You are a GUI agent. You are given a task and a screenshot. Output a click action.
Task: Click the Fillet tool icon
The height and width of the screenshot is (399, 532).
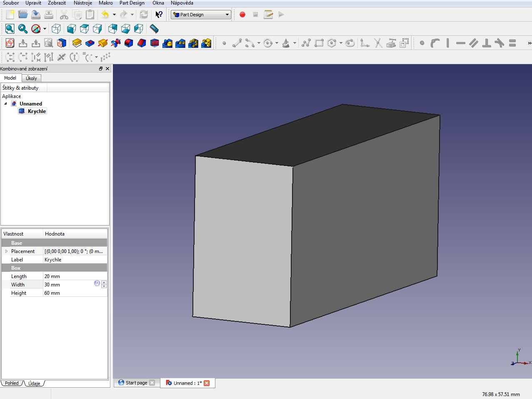point(129,43)
